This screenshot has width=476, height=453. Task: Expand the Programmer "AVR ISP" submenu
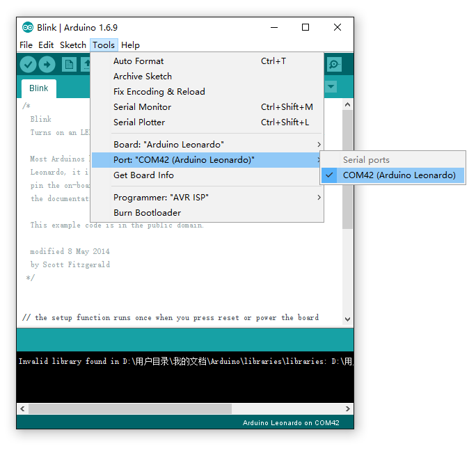click(x=207, y=198)
